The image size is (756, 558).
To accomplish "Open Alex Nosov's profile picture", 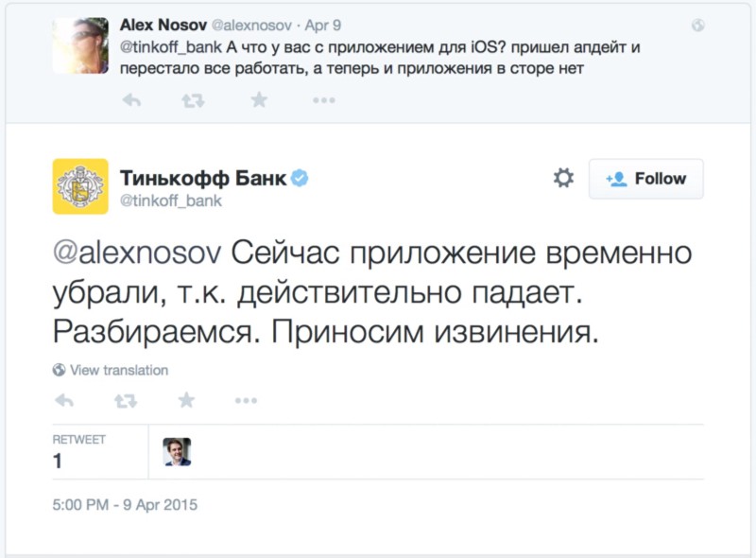I will click(80, 44).
